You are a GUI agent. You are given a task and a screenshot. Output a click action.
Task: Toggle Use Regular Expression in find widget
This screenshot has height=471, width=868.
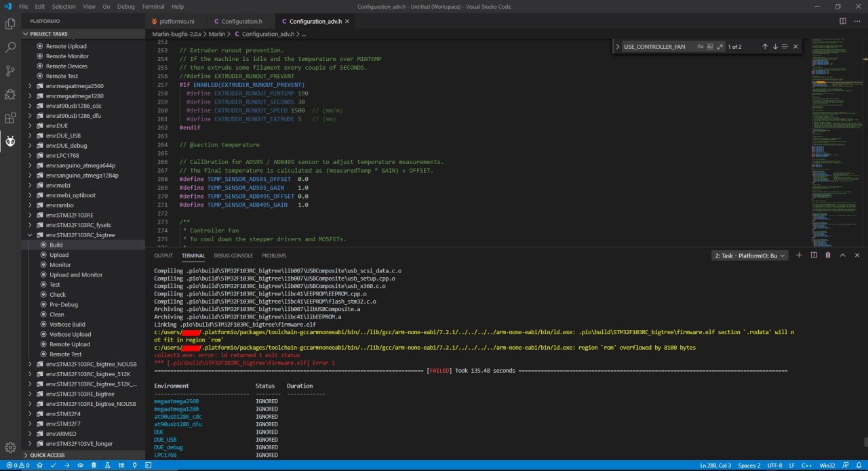720,47
